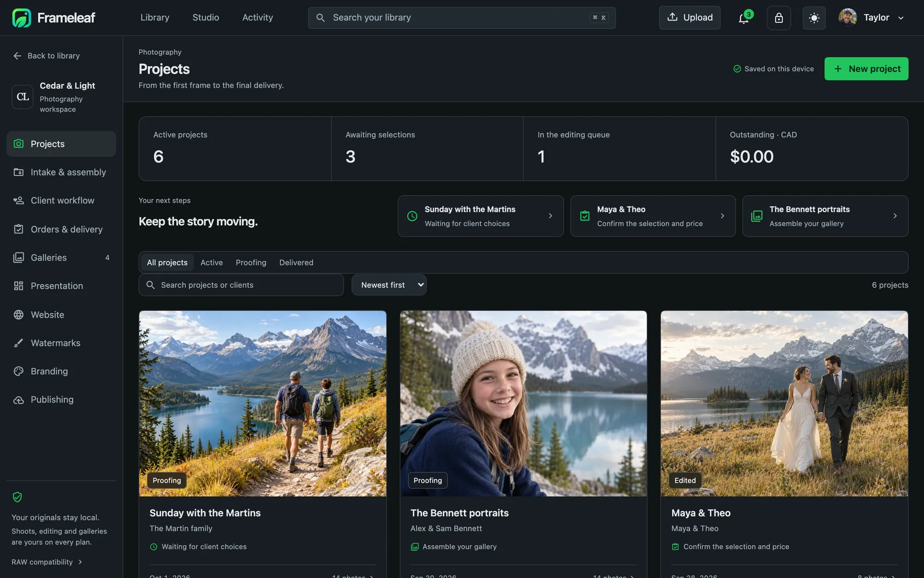Screen dimensions: 924x578
Task: Open the Studio menu
Action: click(206, 18)
